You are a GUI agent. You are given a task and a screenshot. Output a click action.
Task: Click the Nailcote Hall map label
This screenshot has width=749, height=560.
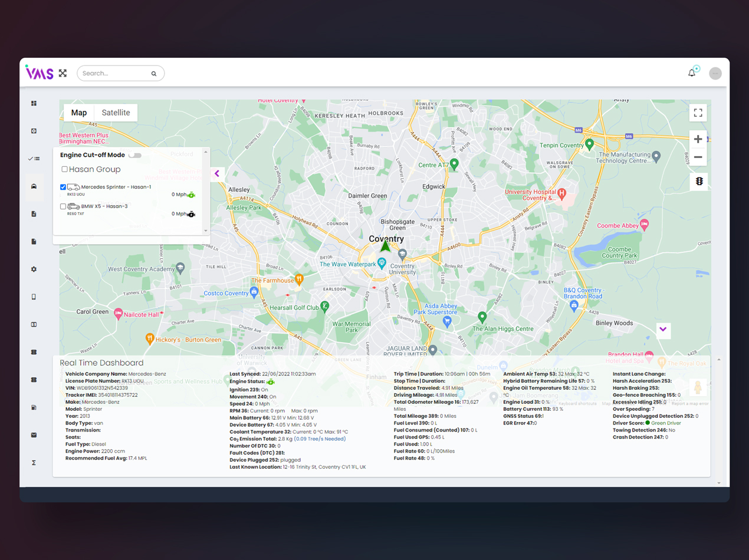point(141,315)
